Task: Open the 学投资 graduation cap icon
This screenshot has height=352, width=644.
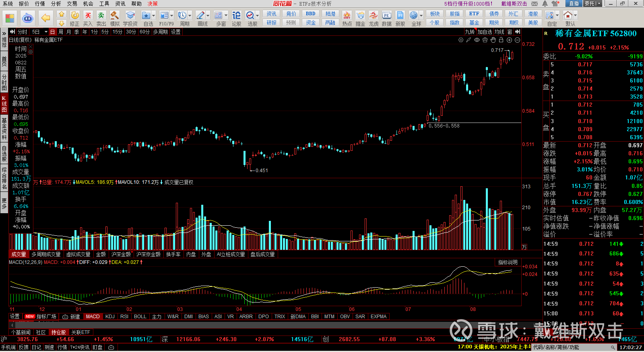Action: pos(130,19)
